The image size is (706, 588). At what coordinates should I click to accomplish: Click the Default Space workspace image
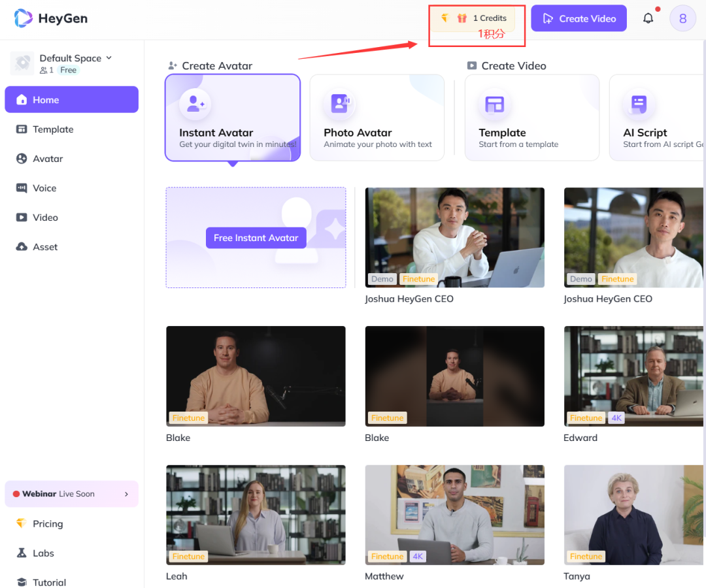[x=22, y=63]
